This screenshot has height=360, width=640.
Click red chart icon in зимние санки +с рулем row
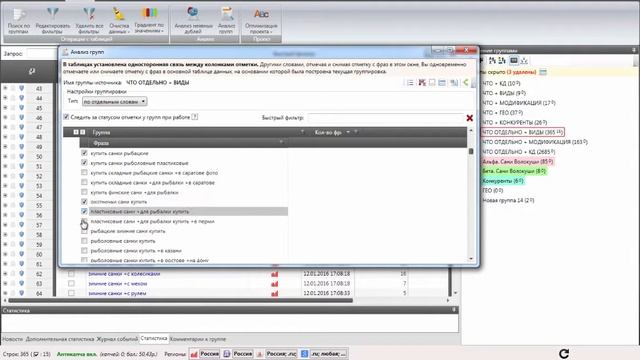coord(275,293)
